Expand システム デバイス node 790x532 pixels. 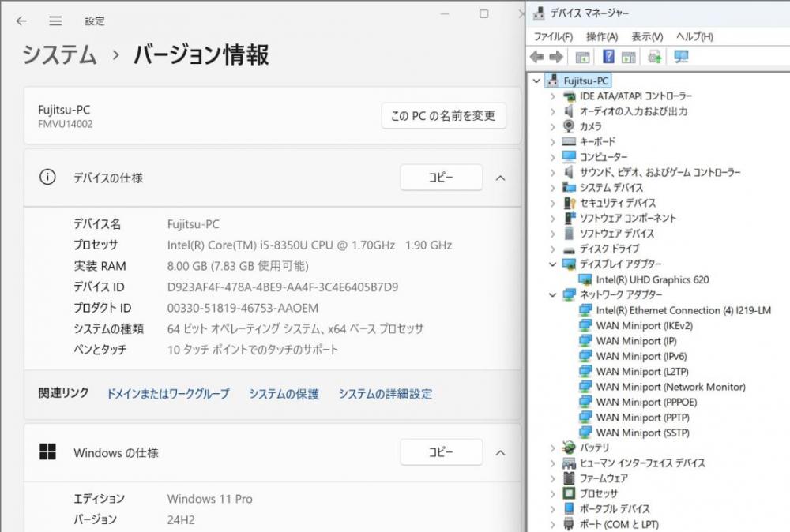tap(553, 188)
